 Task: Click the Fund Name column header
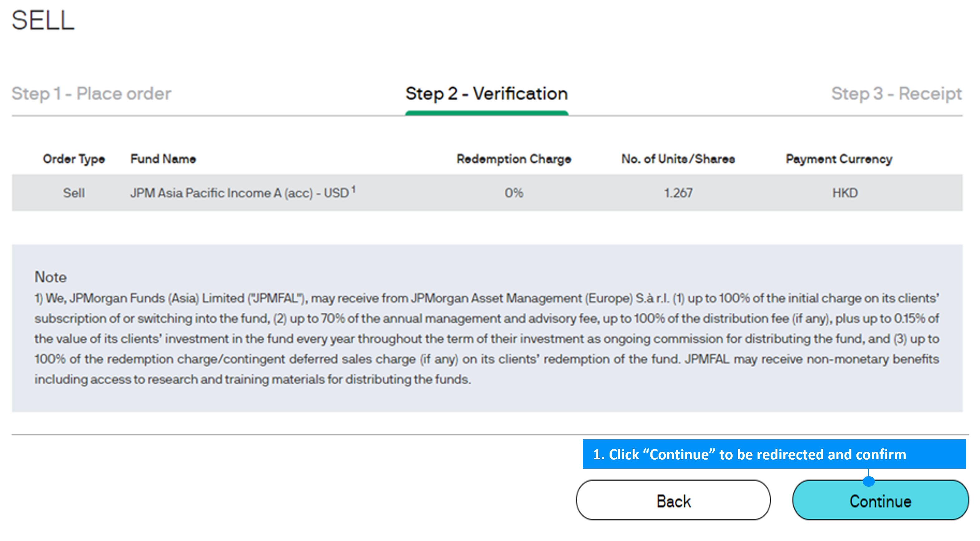(163, 158)
